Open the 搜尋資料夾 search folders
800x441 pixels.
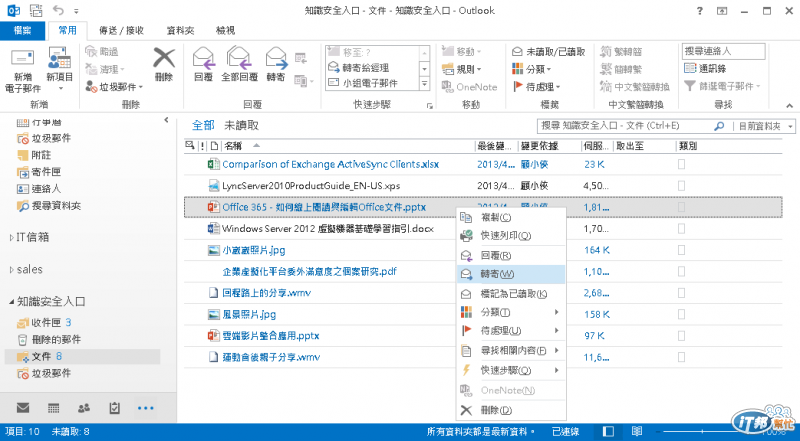tap(49, 206)
